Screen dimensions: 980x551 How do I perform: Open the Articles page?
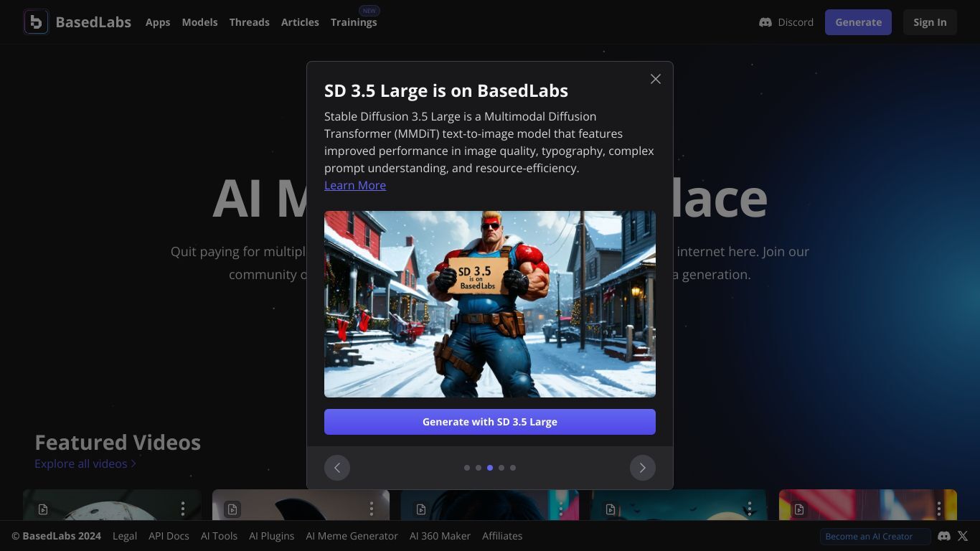(300, 22)
